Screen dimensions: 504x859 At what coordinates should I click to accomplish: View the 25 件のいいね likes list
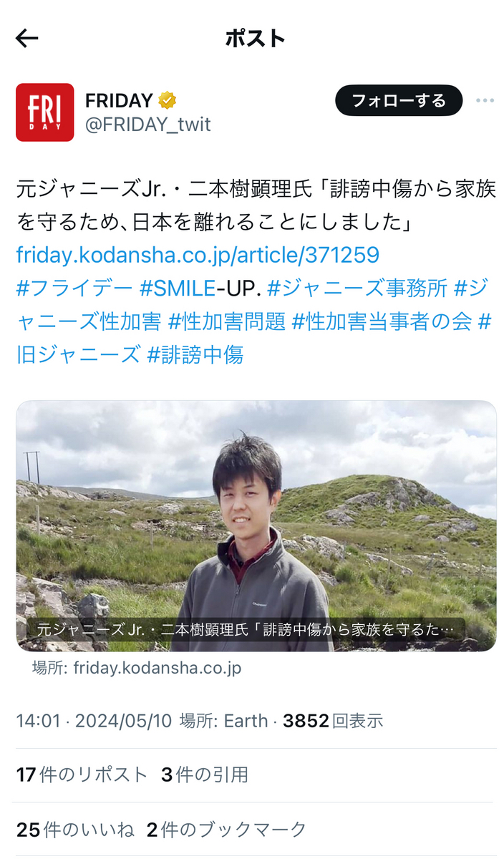coord(75,830)
